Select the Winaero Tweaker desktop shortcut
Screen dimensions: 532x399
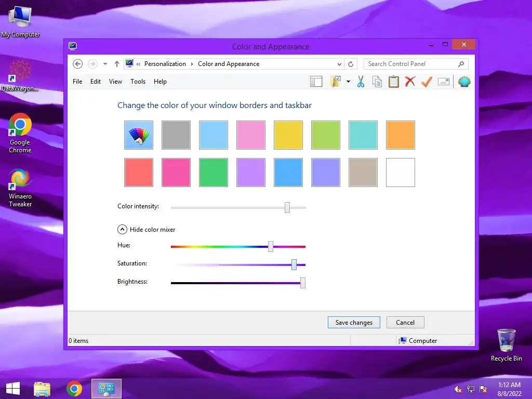[20, 188]
